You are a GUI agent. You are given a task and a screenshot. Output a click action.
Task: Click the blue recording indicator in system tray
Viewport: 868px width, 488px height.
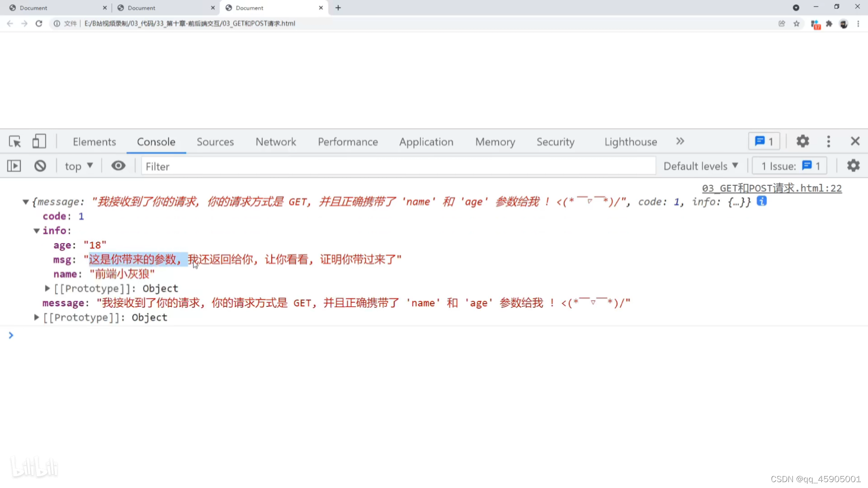[797, 8]
